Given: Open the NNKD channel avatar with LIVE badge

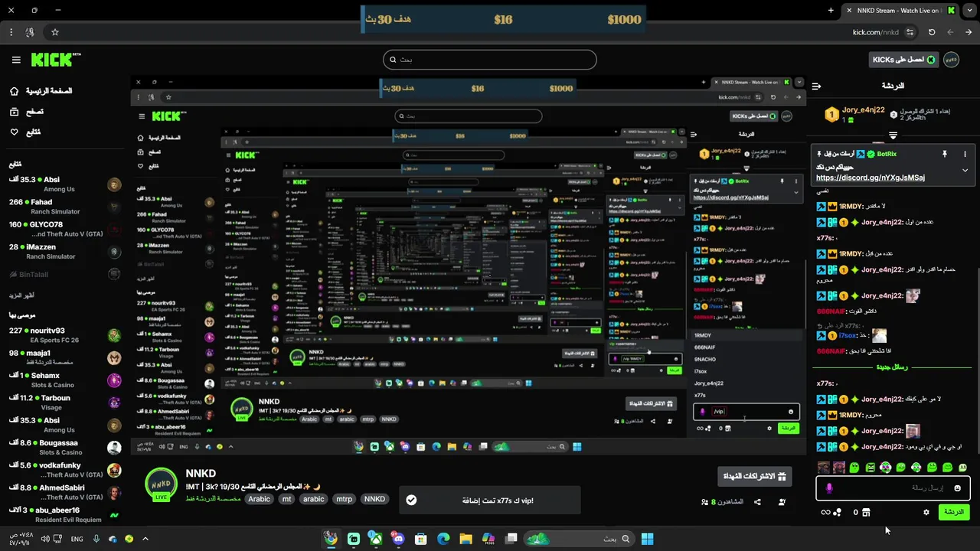Looking at the screenshot, I should pos(161,484).
